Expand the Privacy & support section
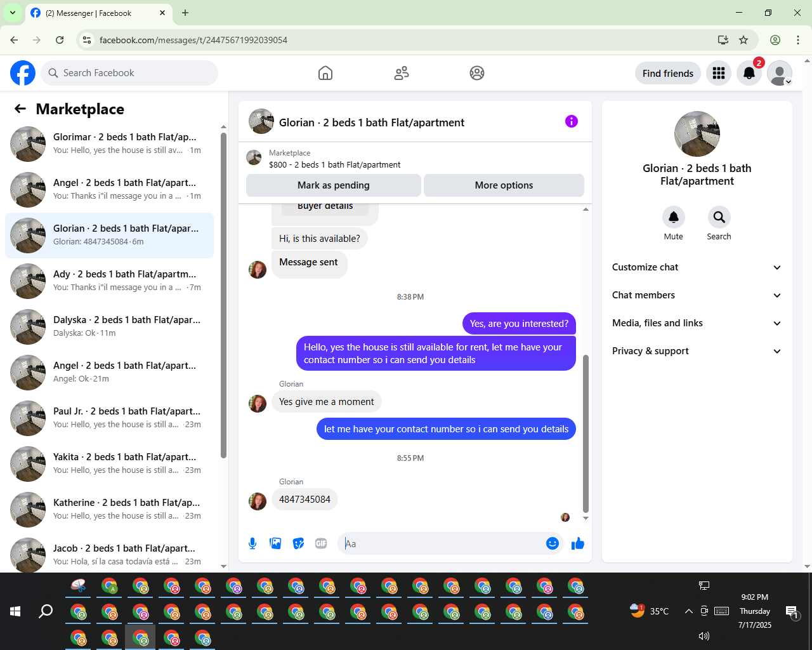 pyautogui.click(x=697, y=351)
